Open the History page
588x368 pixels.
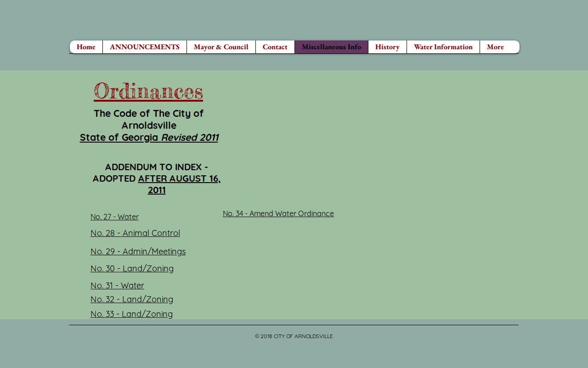click(x=387, y=47)
